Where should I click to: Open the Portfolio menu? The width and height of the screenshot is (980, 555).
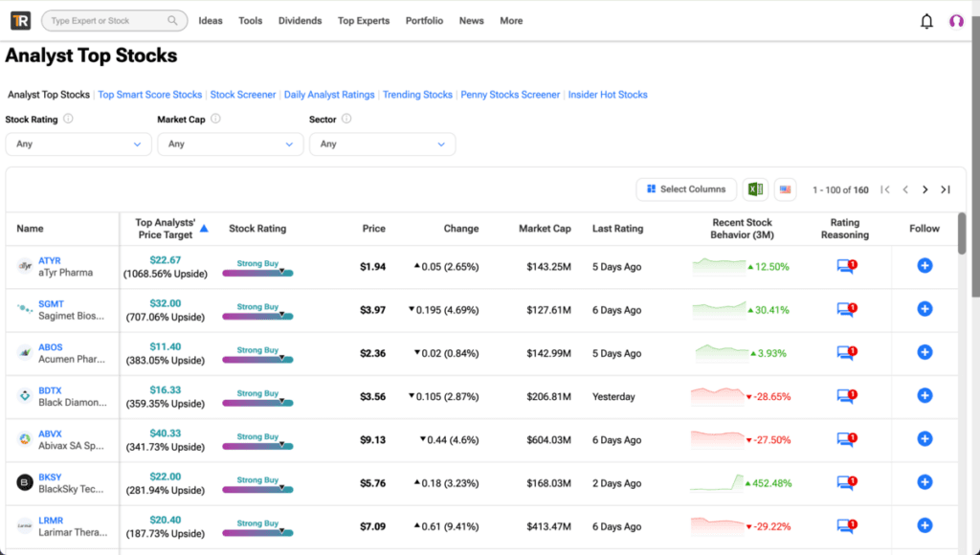pos(424,21)
